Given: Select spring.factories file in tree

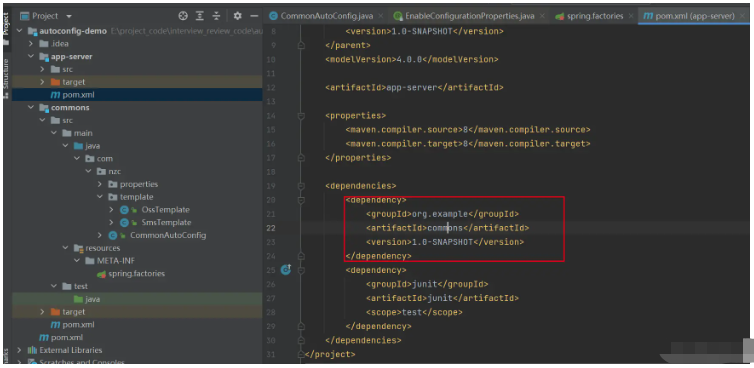Looking at the screenshot, I should (x=131, y=273).
